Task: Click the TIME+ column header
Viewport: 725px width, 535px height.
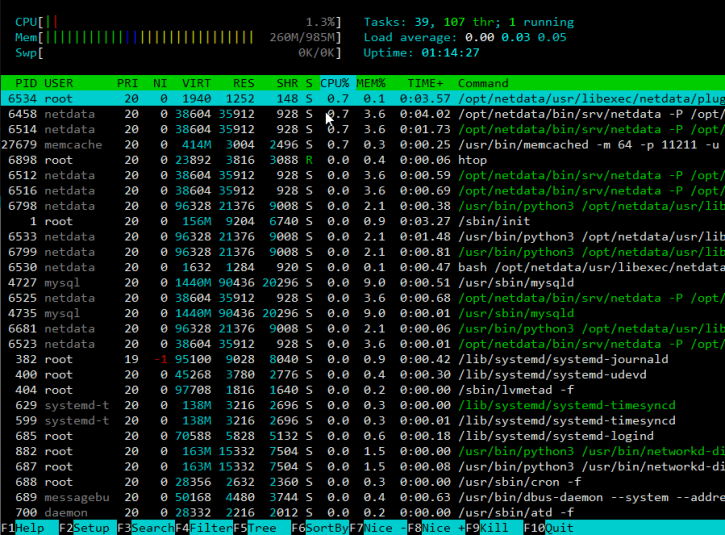Action: (425, 83)
